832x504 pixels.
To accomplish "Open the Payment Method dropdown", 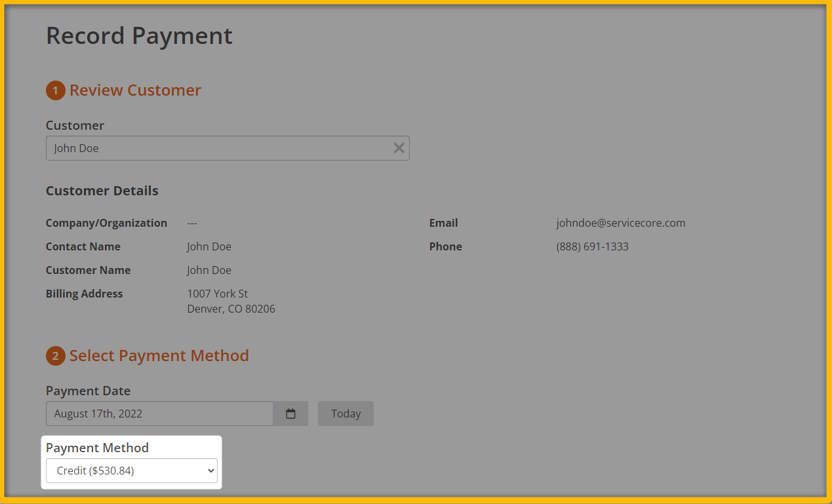I will [x=131, y=471].
